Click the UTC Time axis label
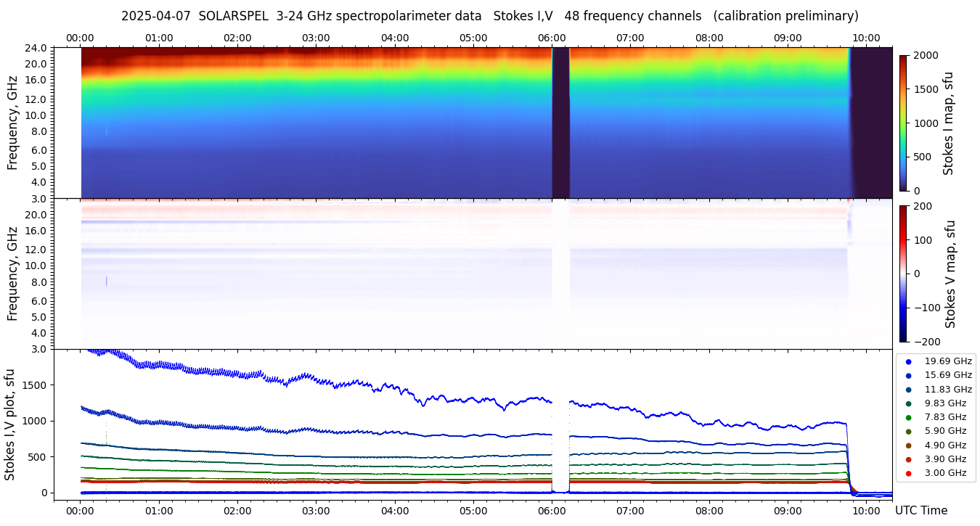Image resolution: width=980 pixels, height=526 pixels. [x=920, y=511]
